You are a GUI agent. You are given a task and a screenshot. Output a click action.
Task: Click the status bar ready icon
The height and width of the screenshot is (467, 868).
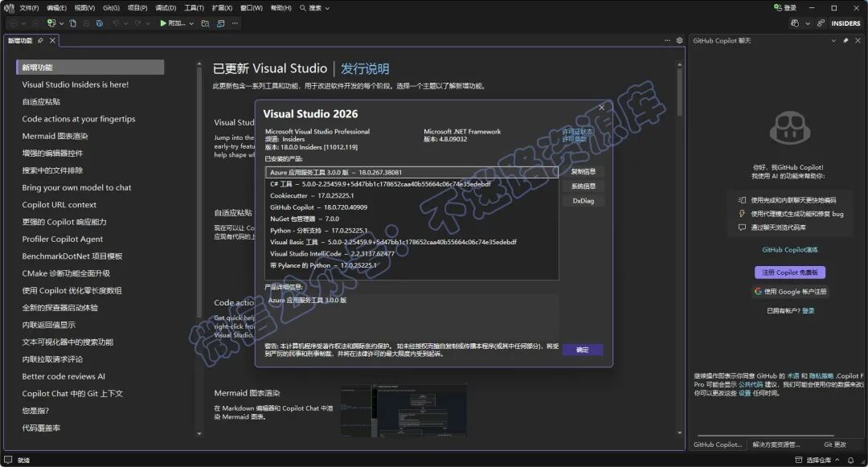click(8, 460)
